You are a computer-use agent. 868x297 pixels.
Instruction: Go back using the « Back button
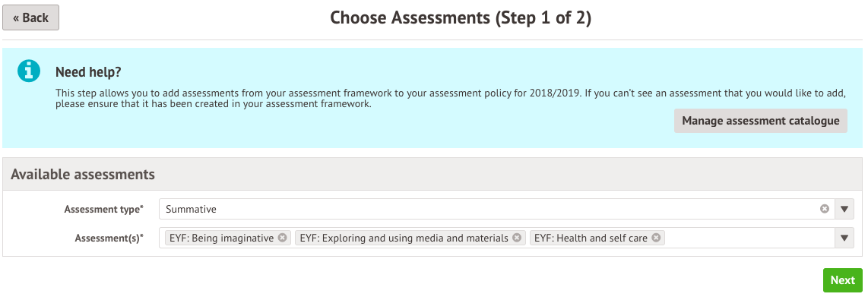click(31, 17)
